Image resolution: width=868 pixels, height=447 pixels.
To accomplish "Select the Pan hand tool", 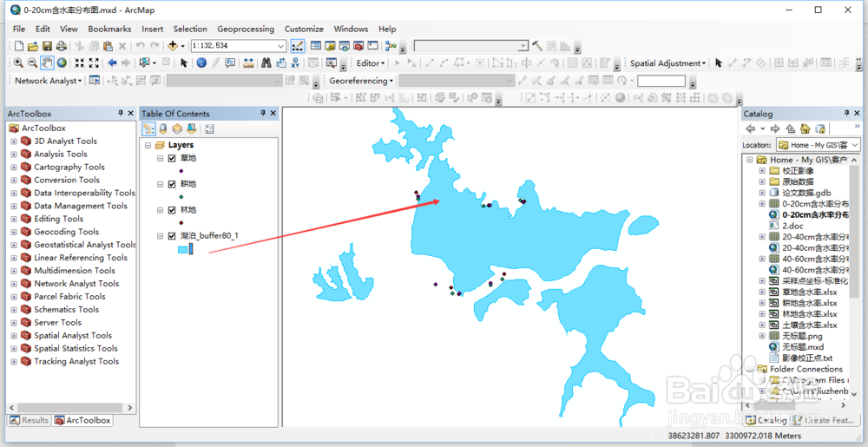I will (x=47, y=63).
